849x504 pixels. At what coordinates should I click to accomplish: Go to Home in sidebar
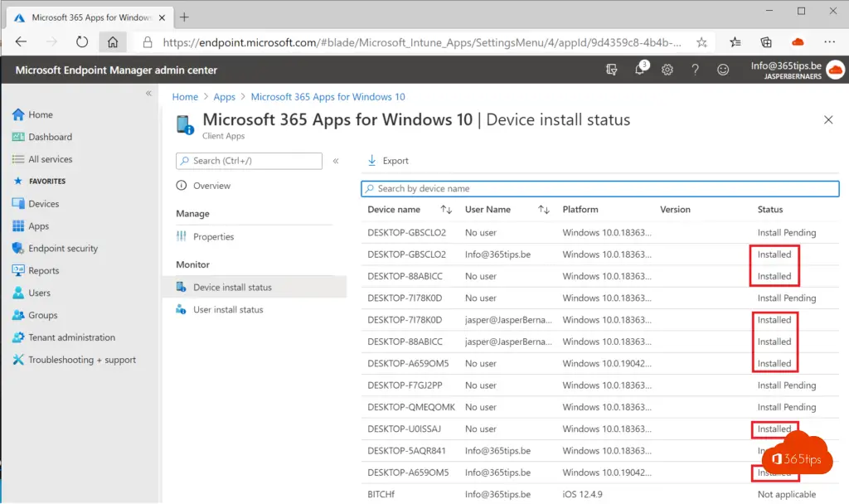(41, 114)
